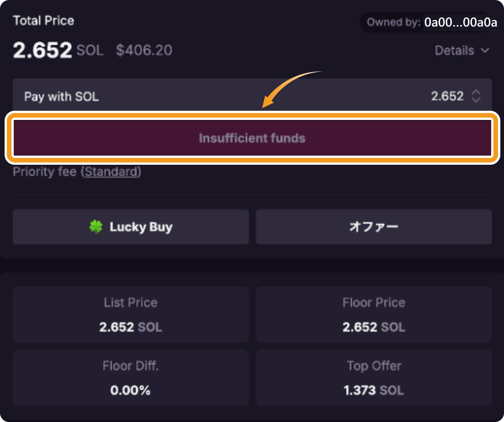Viewport: 504px width, 422px height.
Task: Click the List Price card
Action: (x=131, y=315)
